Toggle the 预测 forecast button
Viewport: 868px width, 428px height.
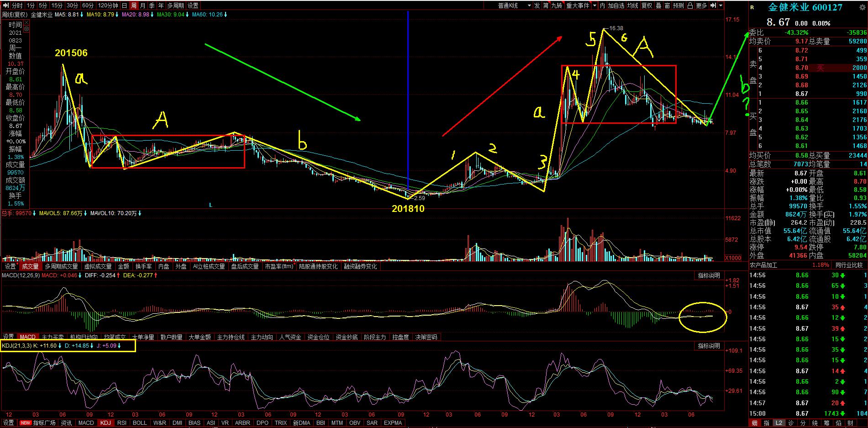679,5
